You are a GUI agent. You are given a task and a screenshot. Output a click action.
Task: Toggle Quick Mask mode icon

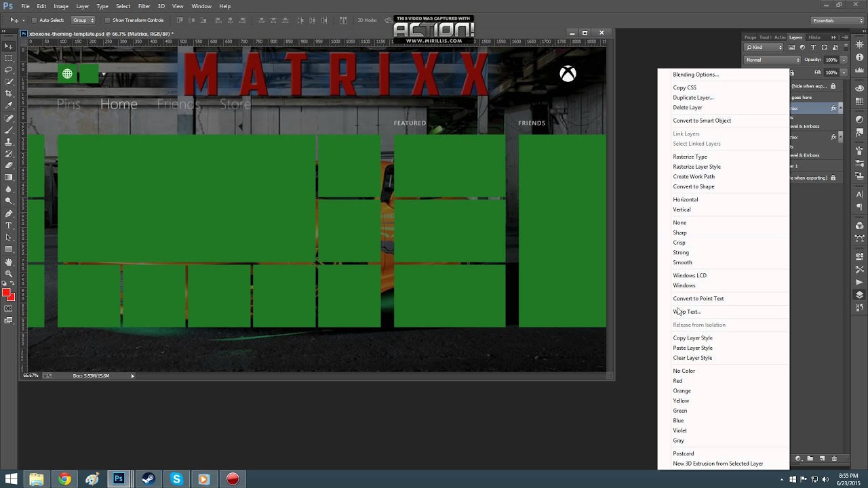click(9, 308)
